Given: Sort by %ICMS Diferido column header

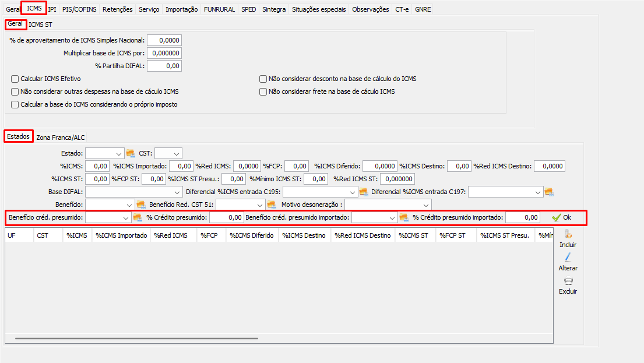Looking at the screenshot, I should coord(252,235).
